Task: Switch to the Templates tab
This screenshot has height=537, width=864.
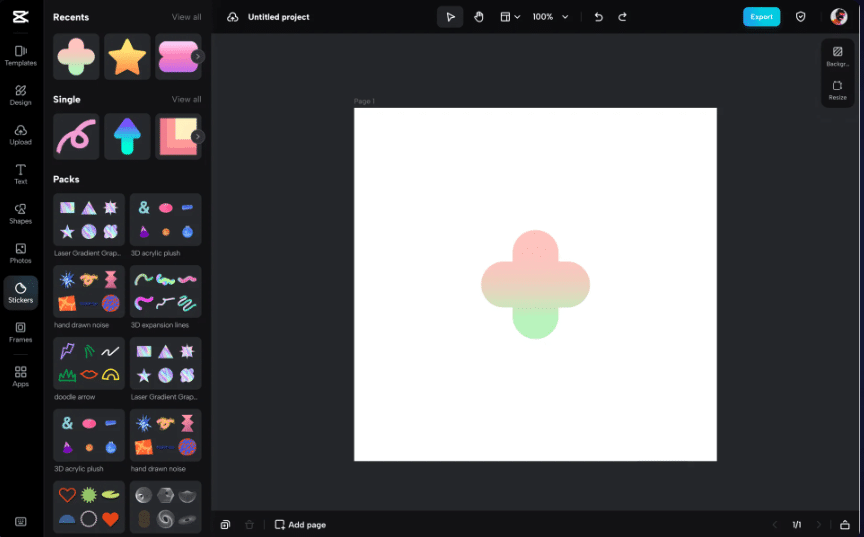Action: tap(20, 55)
